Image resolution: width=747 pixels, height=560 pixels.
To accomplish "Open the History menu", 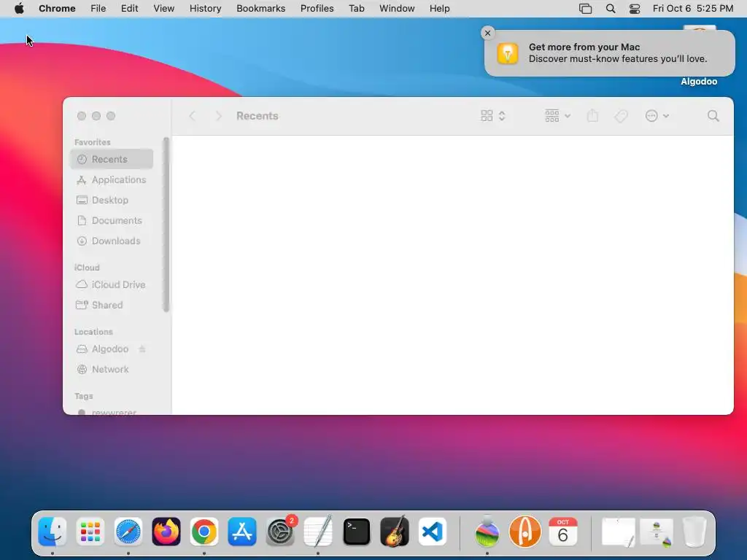I will (x=205, y=9).
